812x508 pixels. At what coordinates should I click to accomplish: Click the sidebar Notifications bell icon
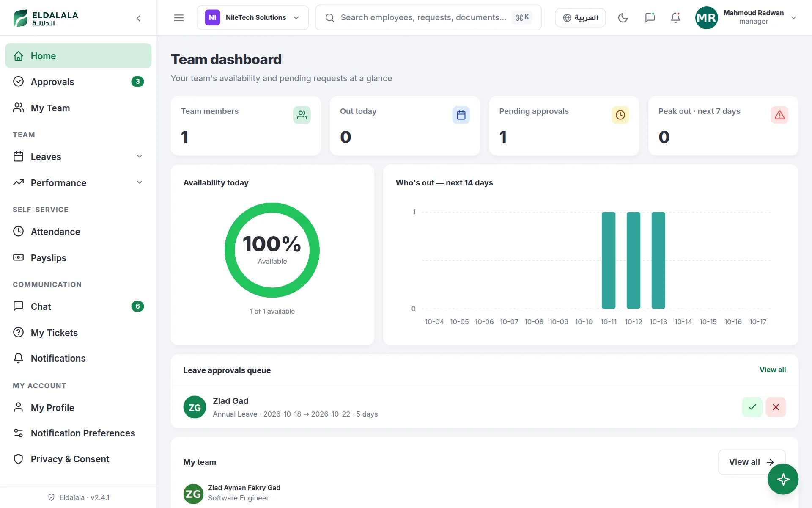pyautogui.click(x=18, y=358)
